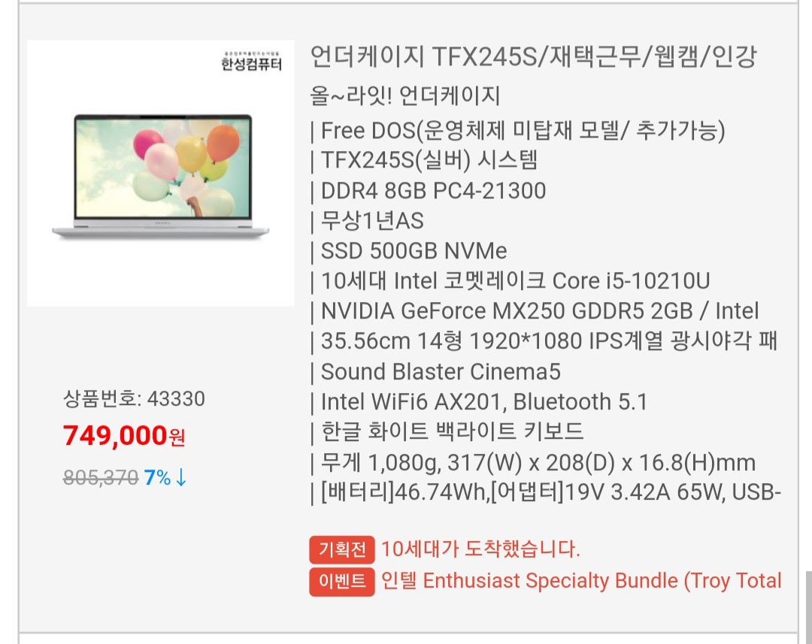Click the red 이벤트 badge
This screenshot has height=644, width=812.
[341, 582]
